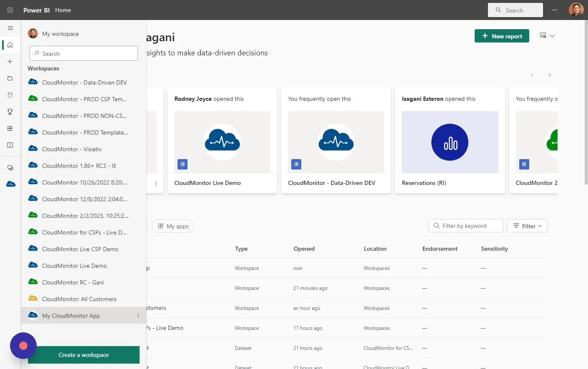Click the purple record circle button

coord(23,346)
